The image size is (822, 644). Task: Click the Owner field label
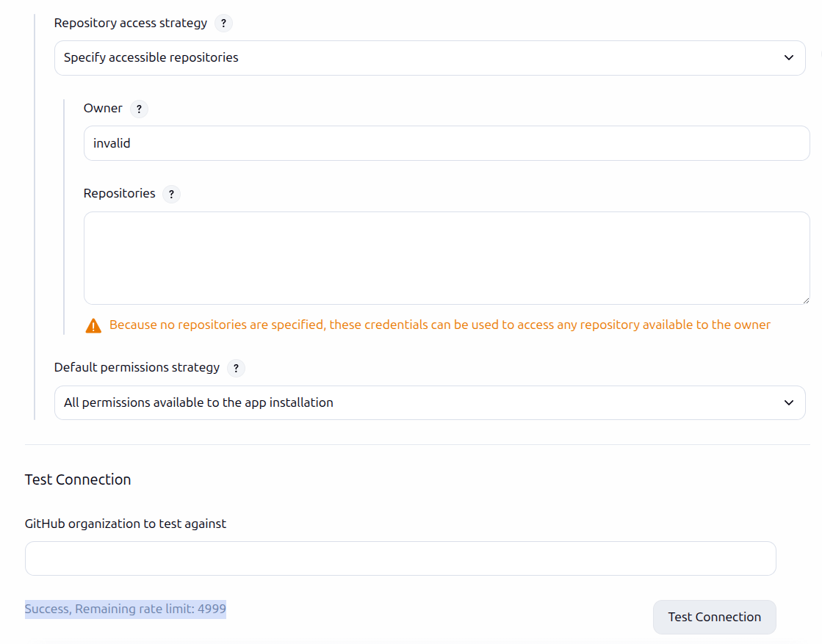103,109
